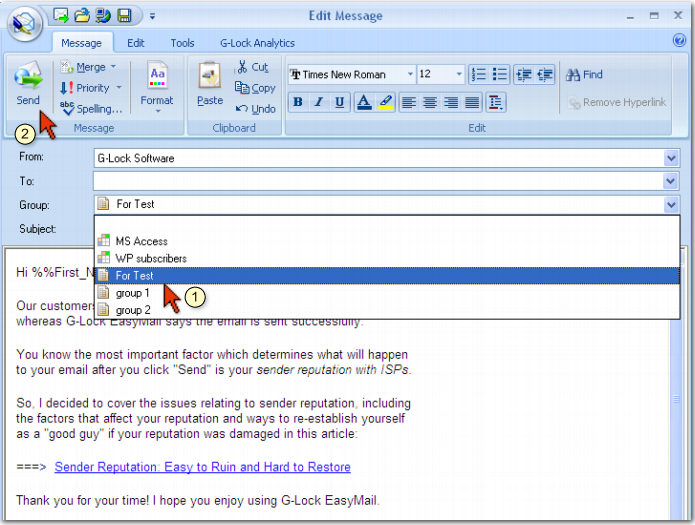The image size is (695, 525).
Task: Switch to the Message tab
Action: point(82,43)
